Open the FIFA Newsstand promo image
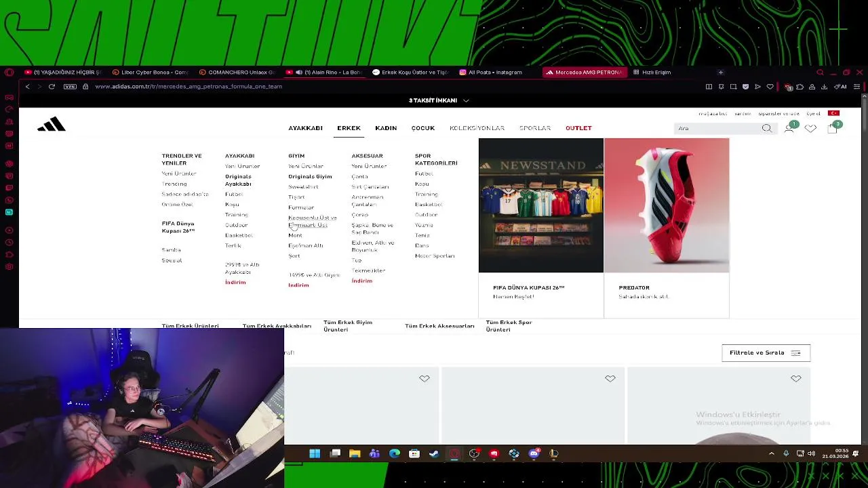Viewport: 868px width, 488px height. tap(541, 205)
